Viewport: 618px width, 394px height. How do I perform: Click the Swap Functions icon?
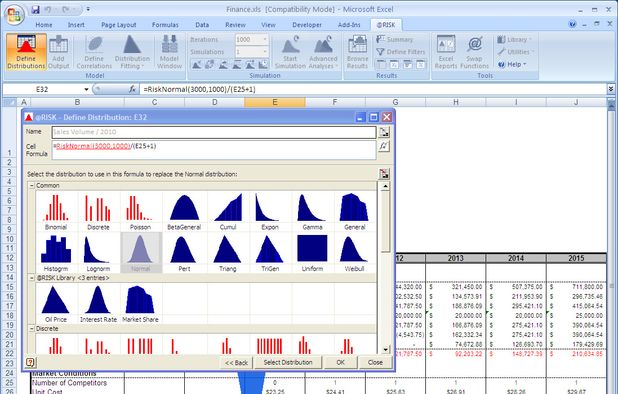click(x=475, y=52)
